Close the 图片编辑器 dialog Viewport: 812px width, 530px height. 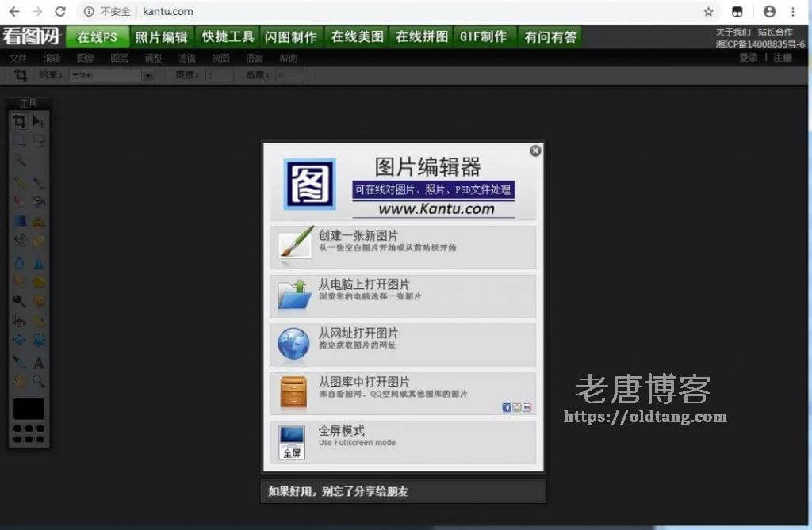(x=535, y=151)
